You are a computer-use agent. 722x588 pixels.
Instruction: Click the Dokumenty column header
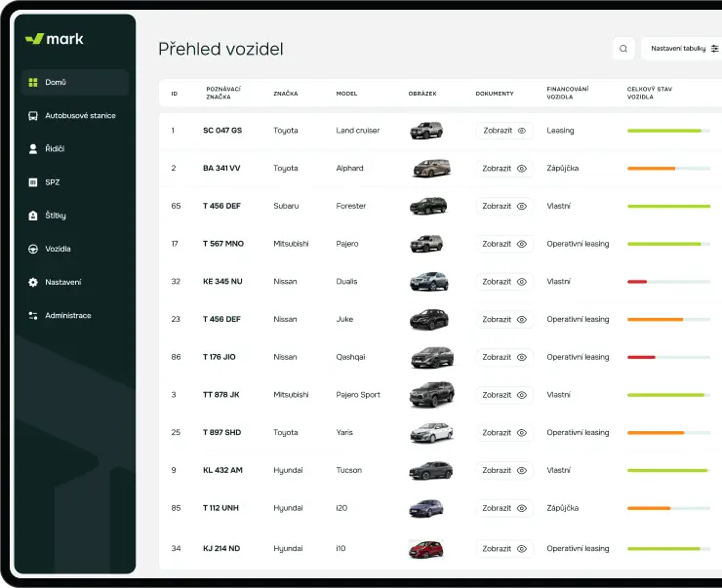[495, 94]
